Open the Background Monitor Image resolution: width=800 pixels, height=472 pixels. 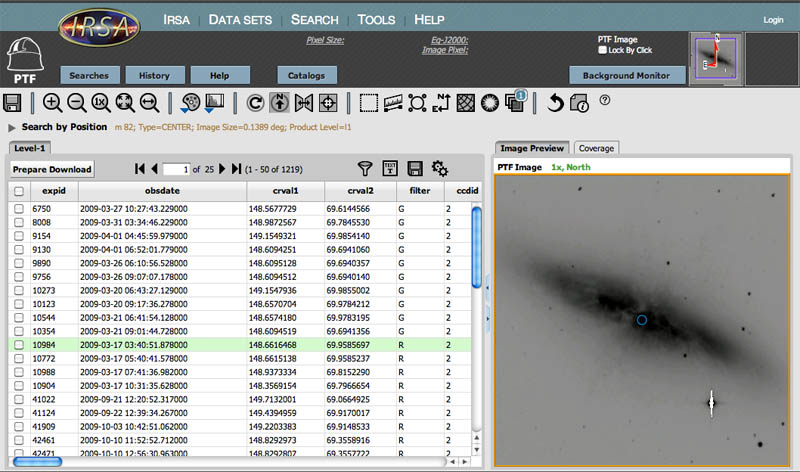click(x=627, y=75)
